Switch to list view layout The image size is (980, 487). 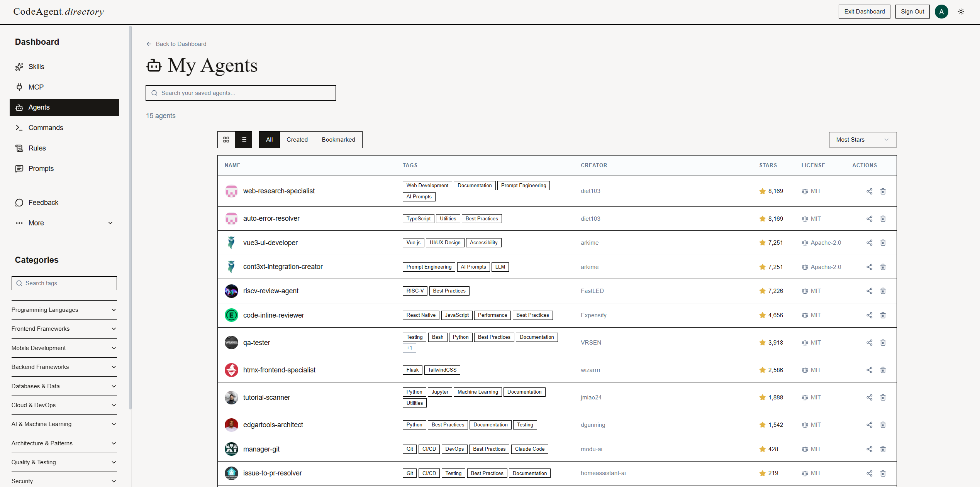[244, 139]
